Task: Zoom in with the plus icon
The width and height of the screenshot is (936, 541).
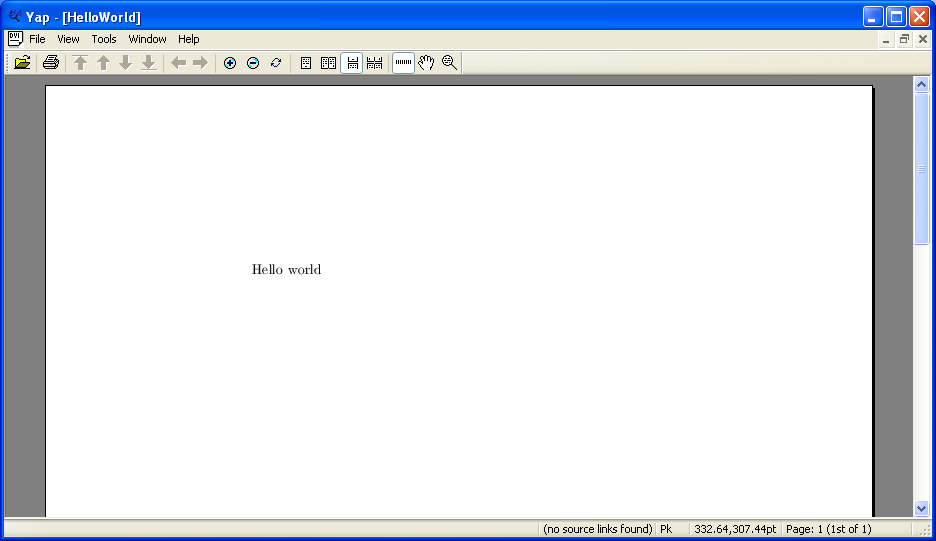Action: click(x=230, y=63)
